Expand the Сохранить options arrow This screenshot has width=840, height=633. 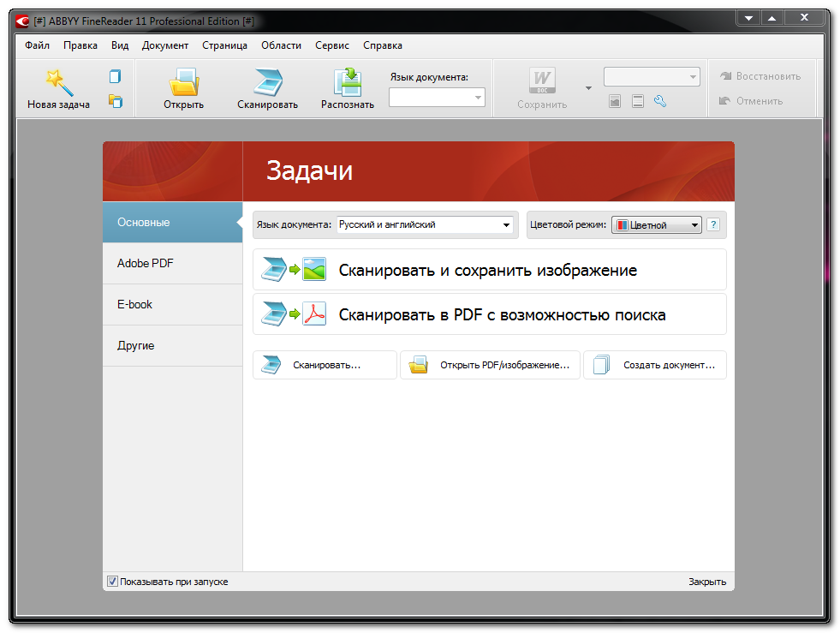pyautogui.click(x=588, y=88)
